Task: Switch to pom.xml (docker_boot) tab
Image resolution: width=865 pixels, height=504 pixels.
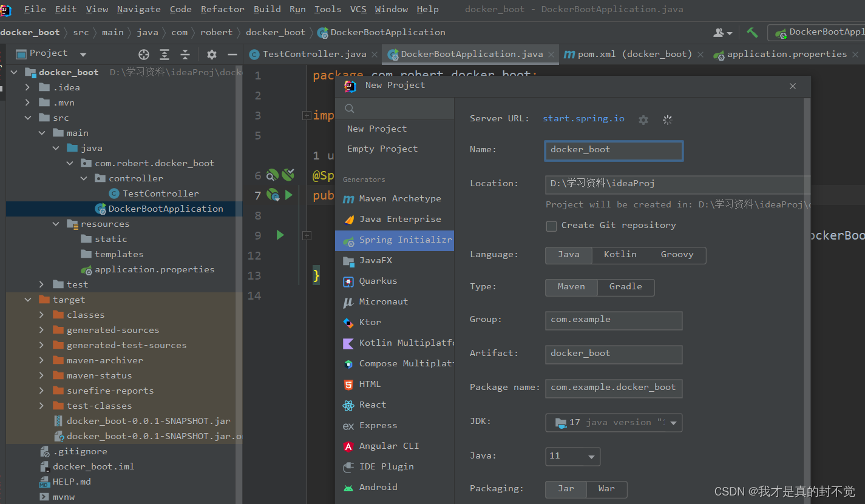Action: click(634, 55)
